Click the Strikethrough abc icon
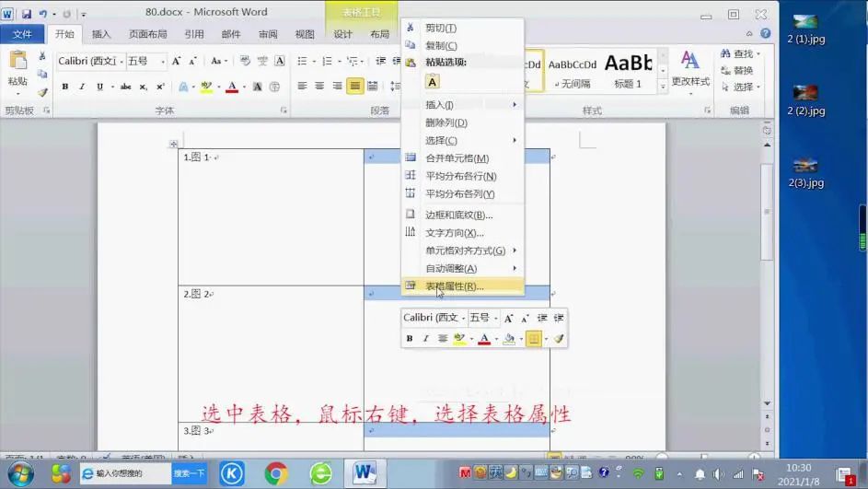Image resolution: width=868 pixels, height=489 pixels. (x=126, y=87)
